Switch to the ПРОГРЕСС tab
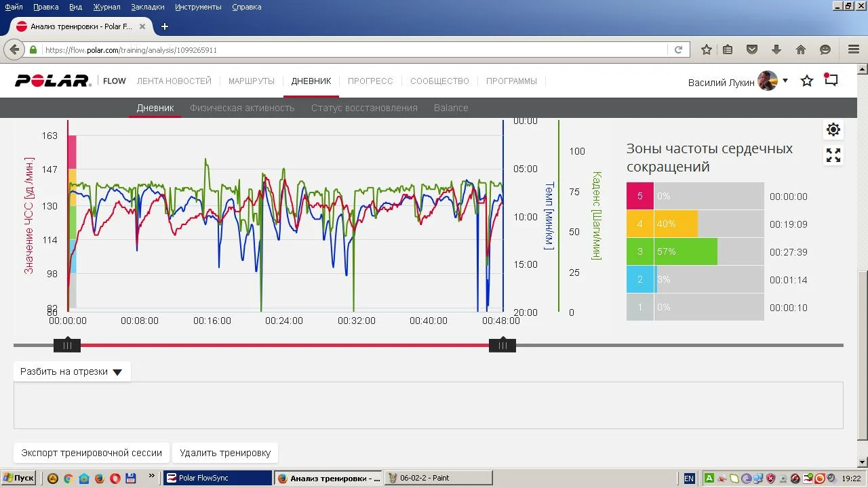 click(x=370, y=81)
